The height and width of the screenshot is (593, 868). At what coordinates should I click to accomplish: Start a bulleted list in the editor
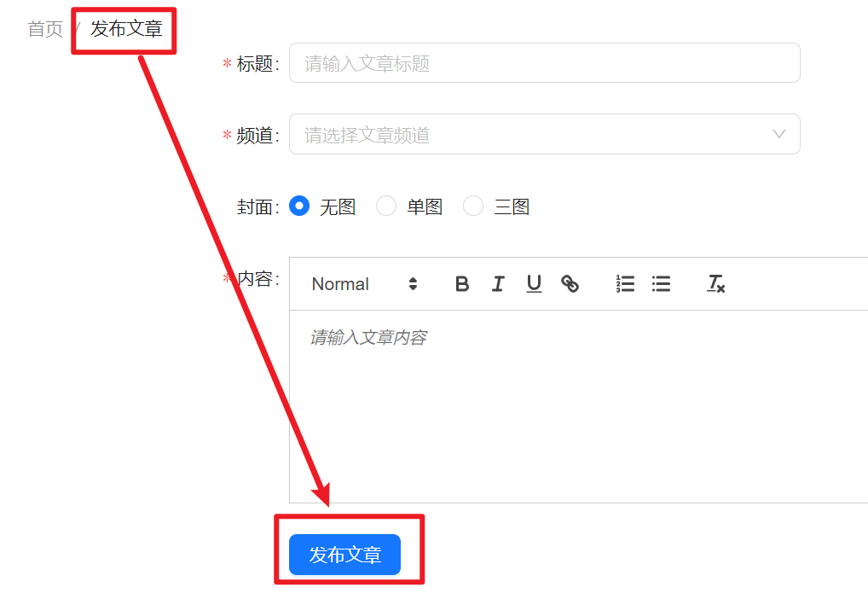coord(661,284)
